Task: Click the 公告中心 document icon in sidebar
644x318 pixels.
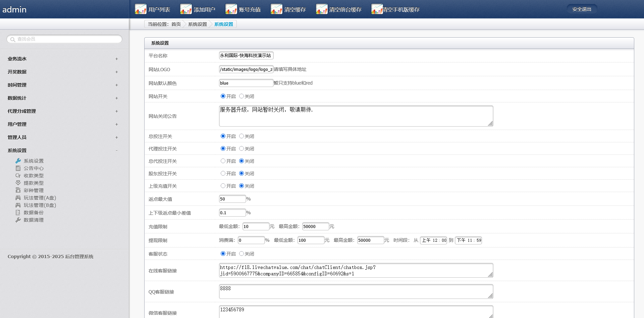Action: tap(18, 168)
